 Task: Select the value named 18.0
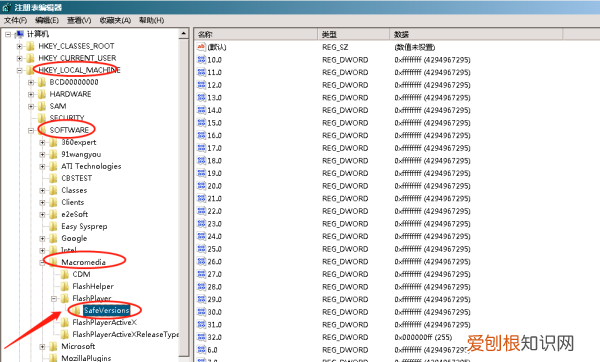[214, 161]
